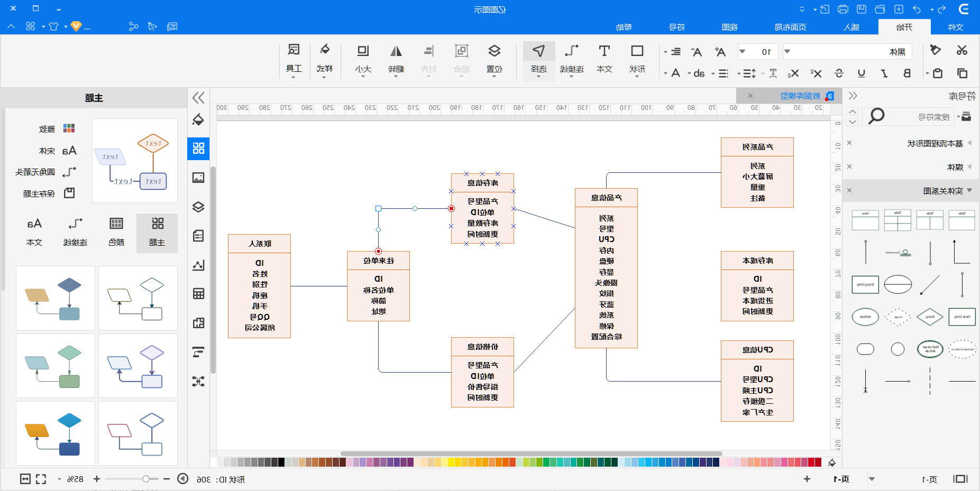The image size is (980, 491).
Task: Switch to 颜色 (Color) tab in theme panel
Action: tap(116, 233)
